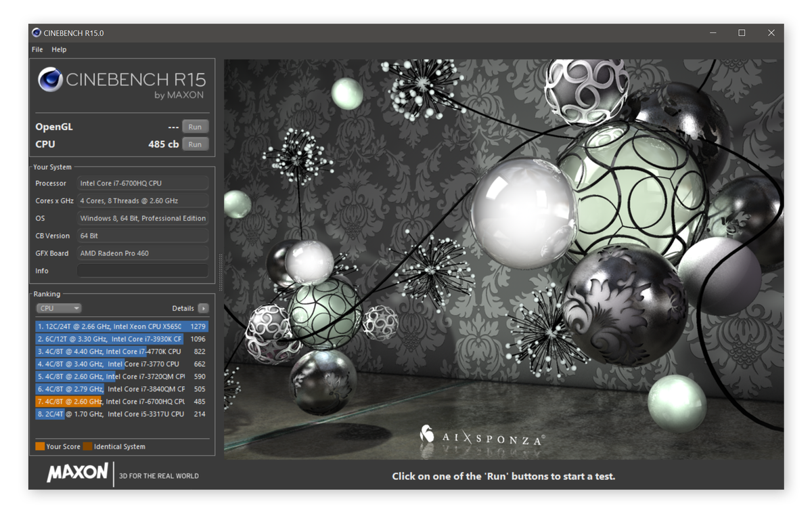This screenshot has height=518, width=812.
Task: Run the CPU benchmark test
Action: pos(195,144)
